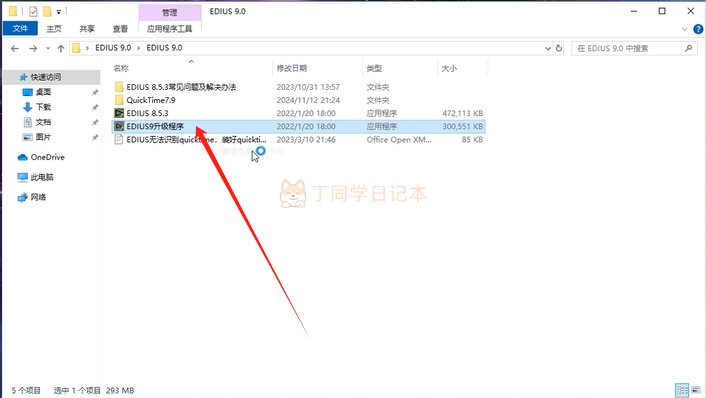Expand the address bar history dropdown

pos(548,48)
